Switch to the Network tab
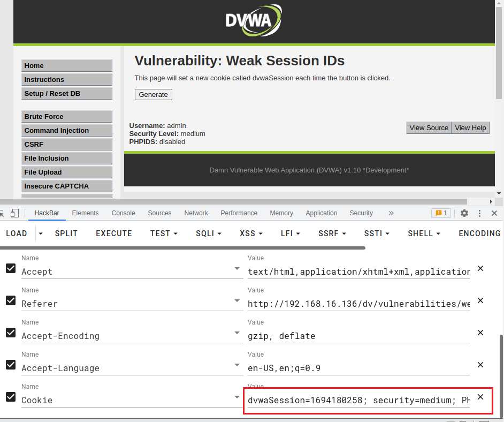The width and height of the screenshot is (504, 422). pyautogui.click(x=196, y=213)
